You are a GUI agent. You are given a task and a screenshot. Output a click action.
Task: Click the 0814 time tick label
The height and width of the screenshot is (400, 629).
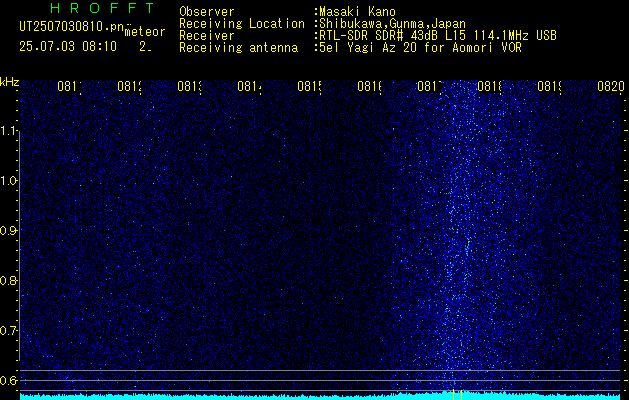click(249, 86)
